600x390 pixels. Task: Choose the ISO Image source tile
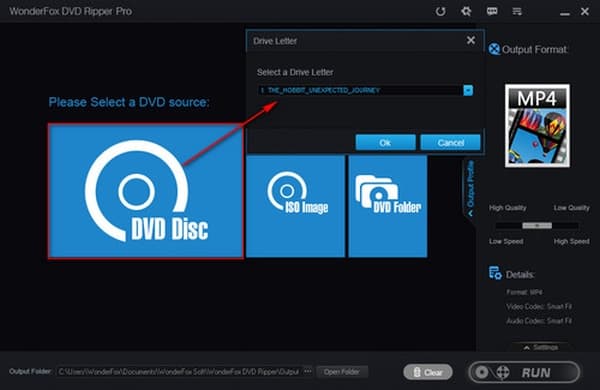point(295,206)
